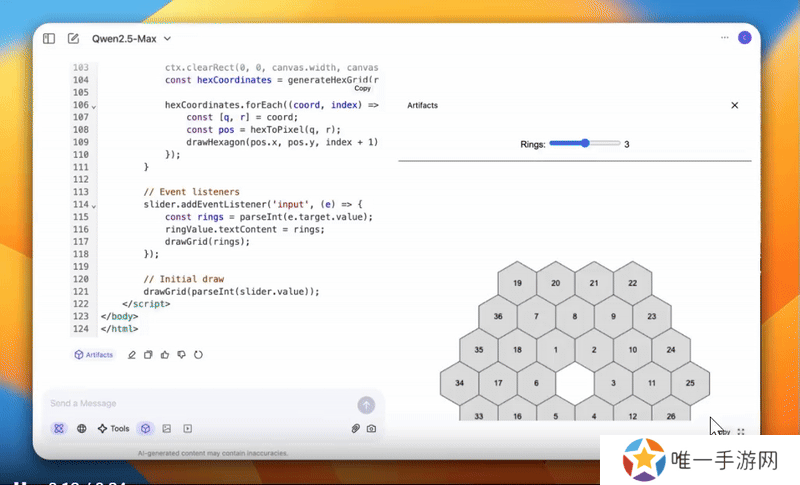This screenshot has width=800, height=485.
Task: Click the Rings value '3'
Action: [627, 144]
